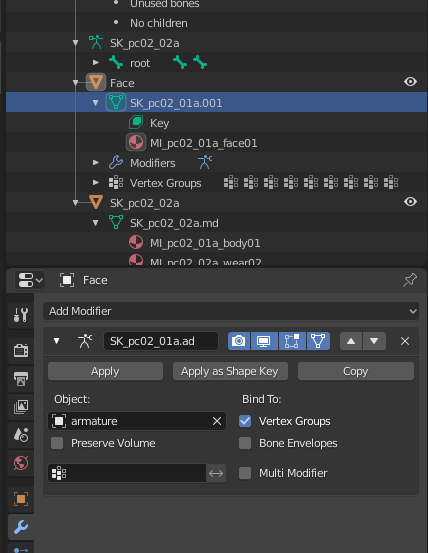Open the Tool properties tab
This screenshot has height=553, width=428.
point(21,315)
